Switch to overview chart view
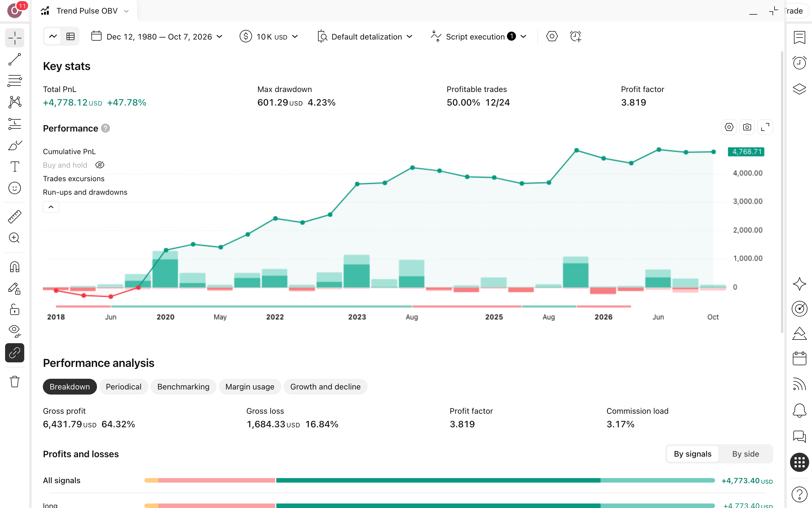Image resolution: width=812 pixels, height=508 pixels. coord(53,36)
